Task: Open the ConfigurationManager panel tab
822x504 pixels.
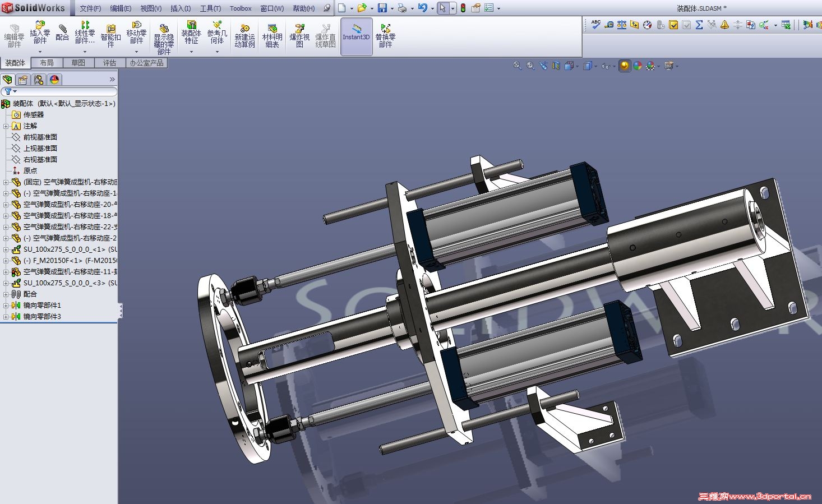Action: pyautogui.click(x=39, y=80)
